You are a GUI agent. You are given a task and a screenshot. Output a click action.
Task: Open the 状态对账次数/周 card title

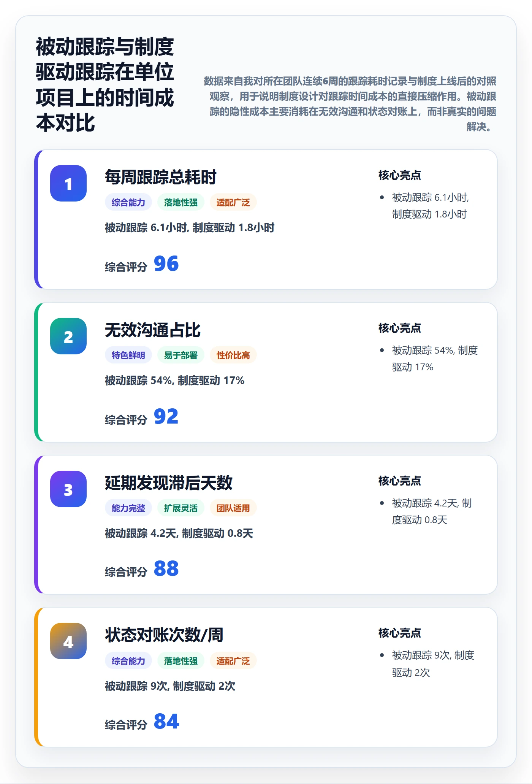[x=164, y=635]
